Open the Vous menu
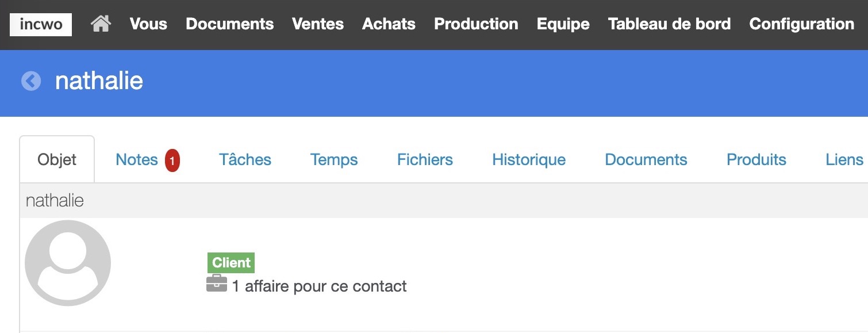This screenshot has height=333, width=868. point(148,24)
